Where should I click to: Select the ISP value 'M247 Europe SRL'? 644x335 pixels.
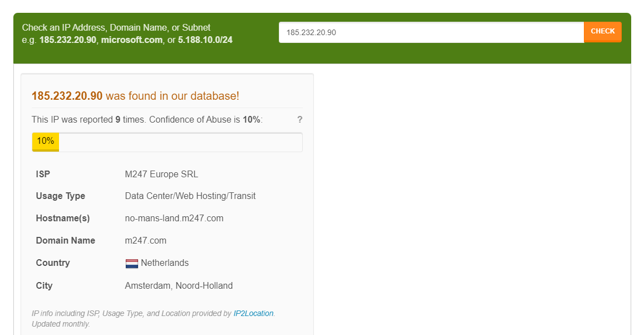tap(161, 174)
